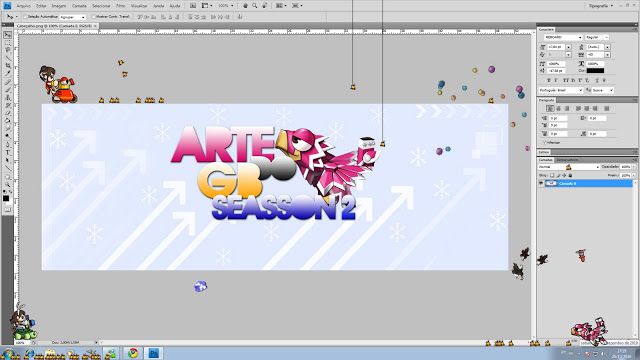
Task: Click the left align text icon in the Paragraph panel
Action: 550,109
